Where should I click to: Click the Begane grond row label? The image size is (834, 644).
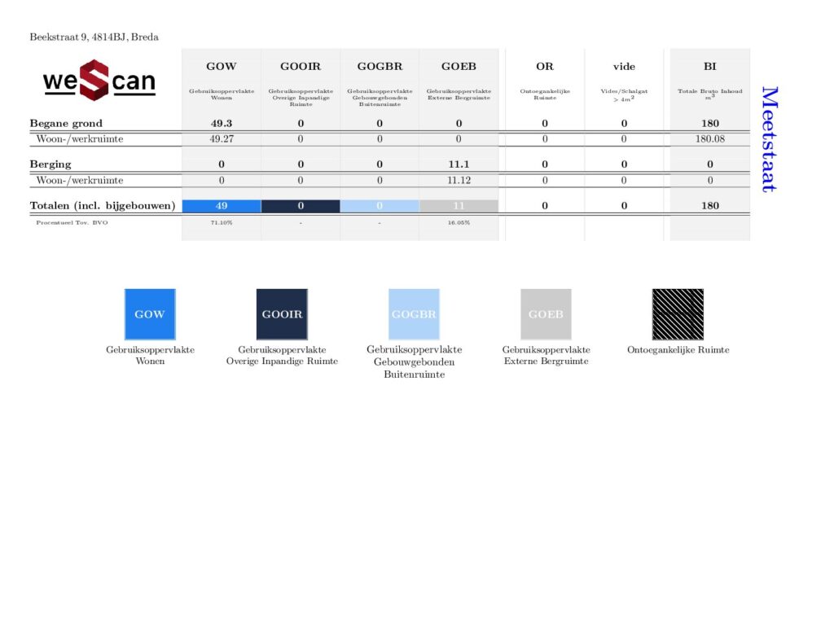click(66, 124)
